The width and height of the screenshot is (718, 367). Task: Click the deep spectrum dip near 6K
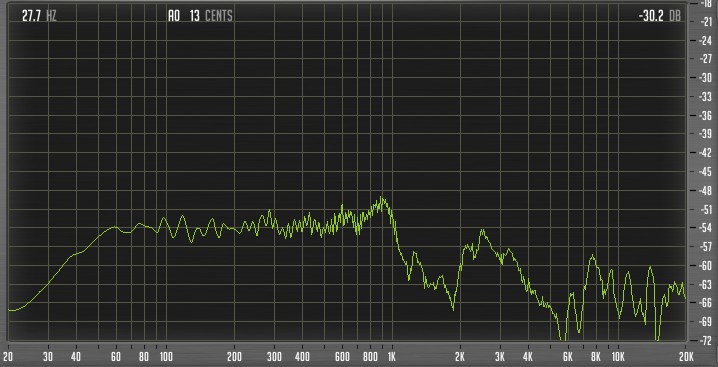coord(563,338)
